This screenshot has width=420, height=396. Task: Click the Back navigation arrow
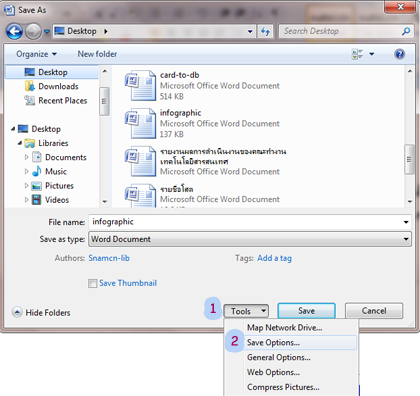point(14,32)
